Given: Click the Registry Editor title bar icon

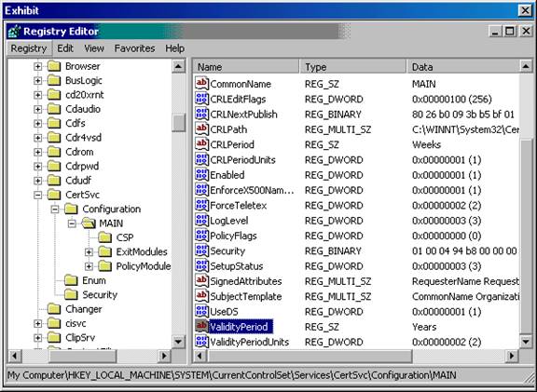Looking at the screenshot, I should pos(14,31).
